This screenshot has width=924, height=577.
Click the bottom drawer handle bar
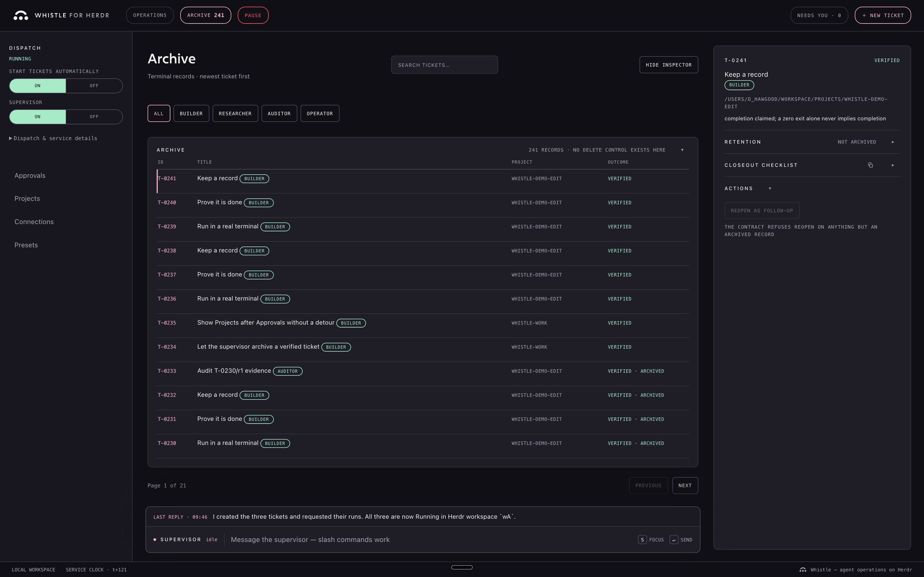pos(462,567)
